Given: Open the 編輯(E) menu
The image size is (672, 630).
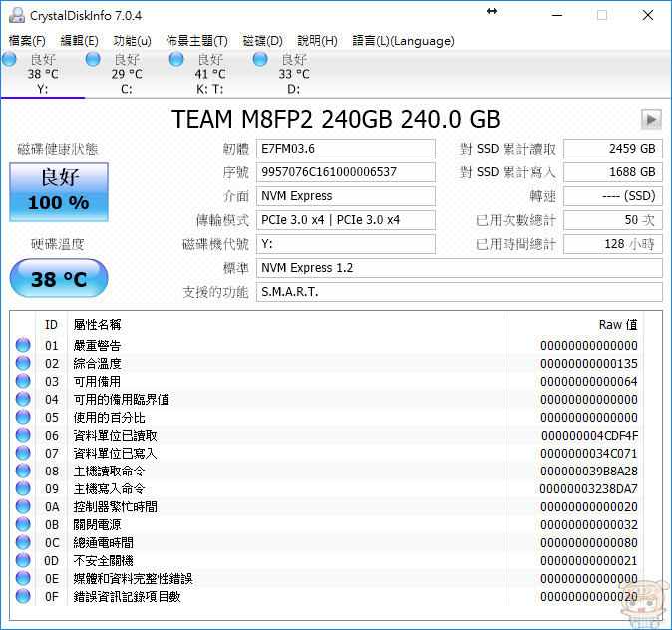Looking at the screenshot, I should pos(80,41).
